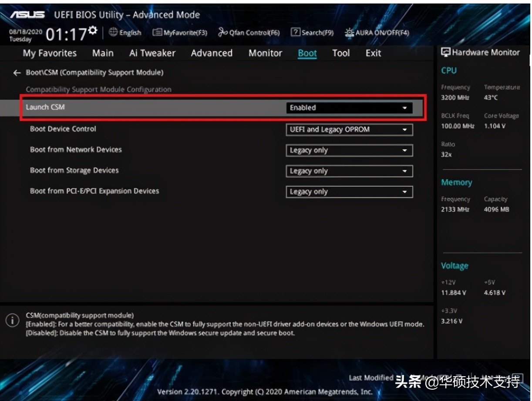This screenshot has width=532, height=401.
Task: Open the Advanced tab
Action: [212, 53]
